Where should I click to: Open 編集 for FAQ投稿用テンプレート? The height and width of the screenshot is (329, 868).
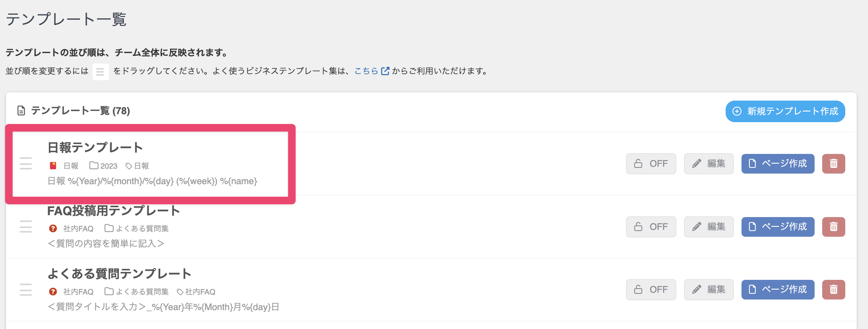(x=709, y=227)
